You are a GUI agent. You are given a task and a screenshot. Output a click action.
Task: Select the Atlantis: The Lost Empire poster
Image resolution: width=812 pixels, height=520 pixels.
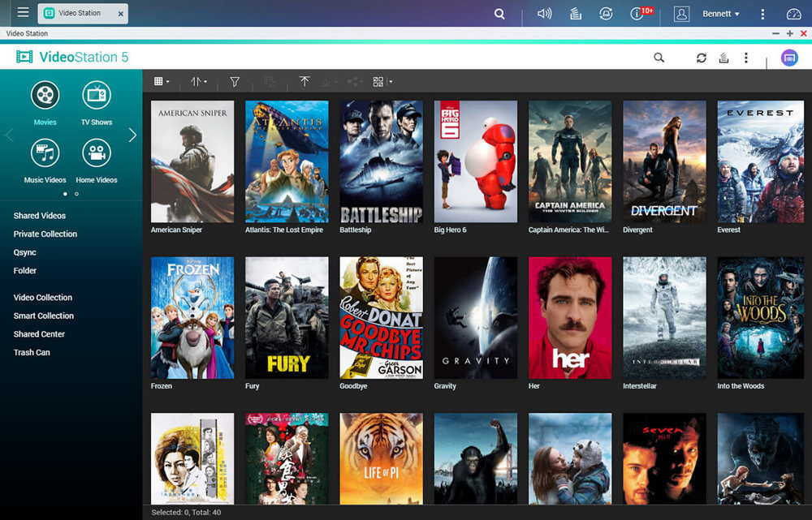287,161
